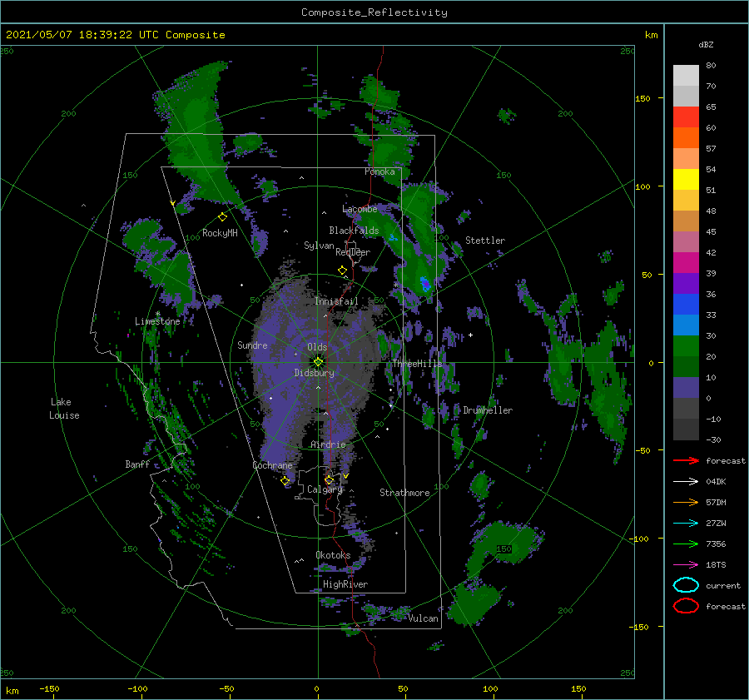Screen dimensions: 749x700
Task: Click the yellow diamond marker above Calgary
Action: tap(329, 480)
